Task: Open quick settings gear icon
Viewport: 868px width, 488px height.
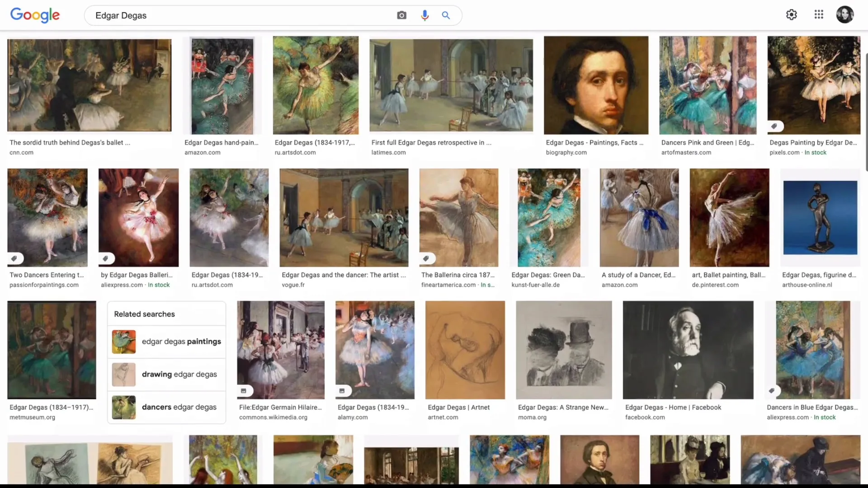Action: click(791, 15)
